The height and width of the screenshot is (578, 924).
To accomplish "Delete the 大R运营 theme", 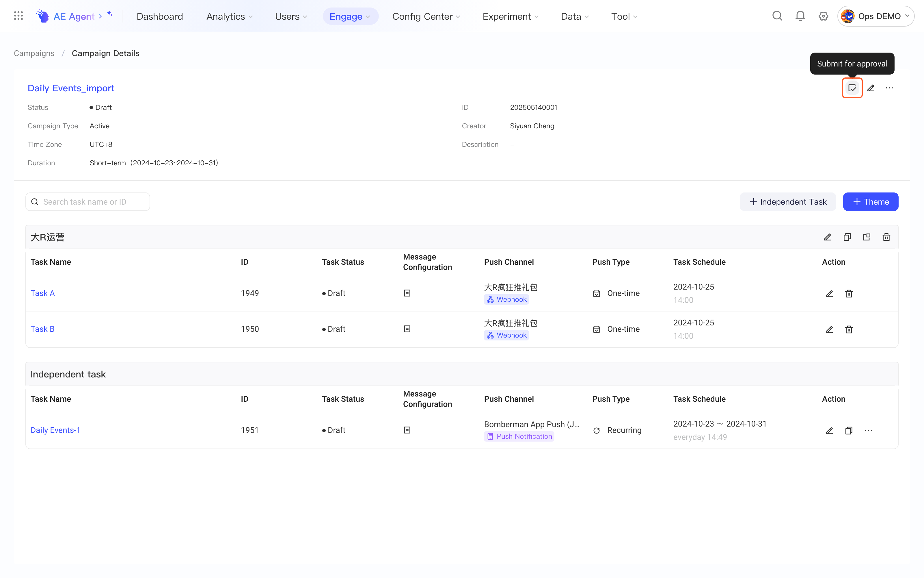I will click(x=886, y=237).
